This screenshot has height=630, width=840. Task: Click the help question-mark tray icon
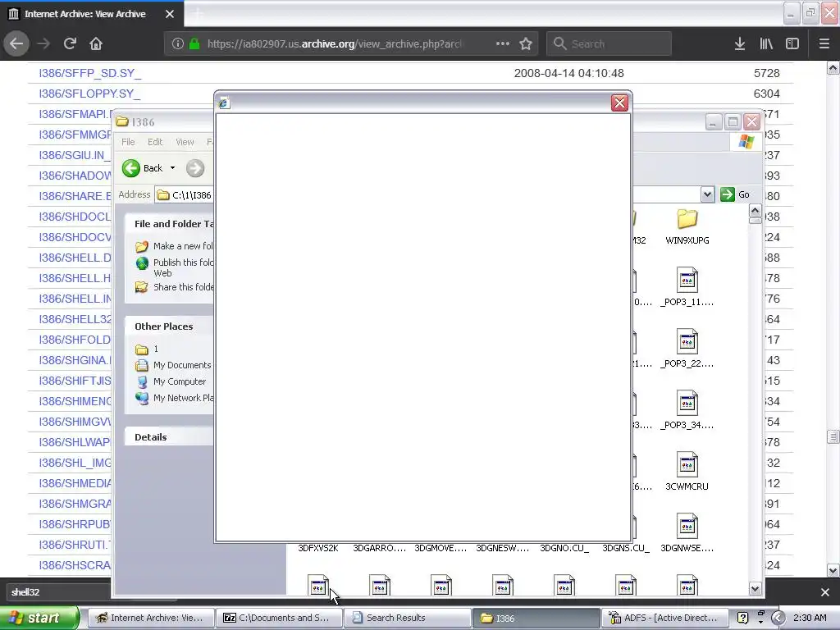tap(742, 618)
